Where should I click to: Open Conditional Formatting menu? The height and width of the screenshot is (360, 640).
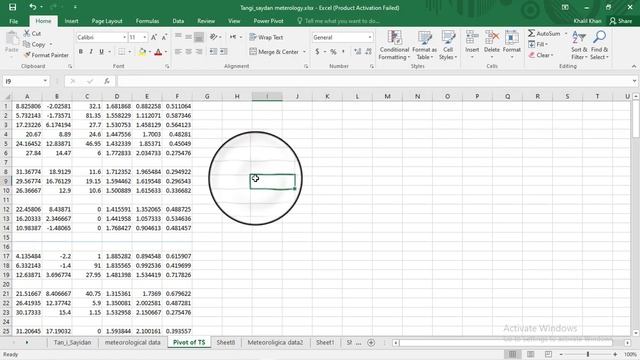(394, 45)
